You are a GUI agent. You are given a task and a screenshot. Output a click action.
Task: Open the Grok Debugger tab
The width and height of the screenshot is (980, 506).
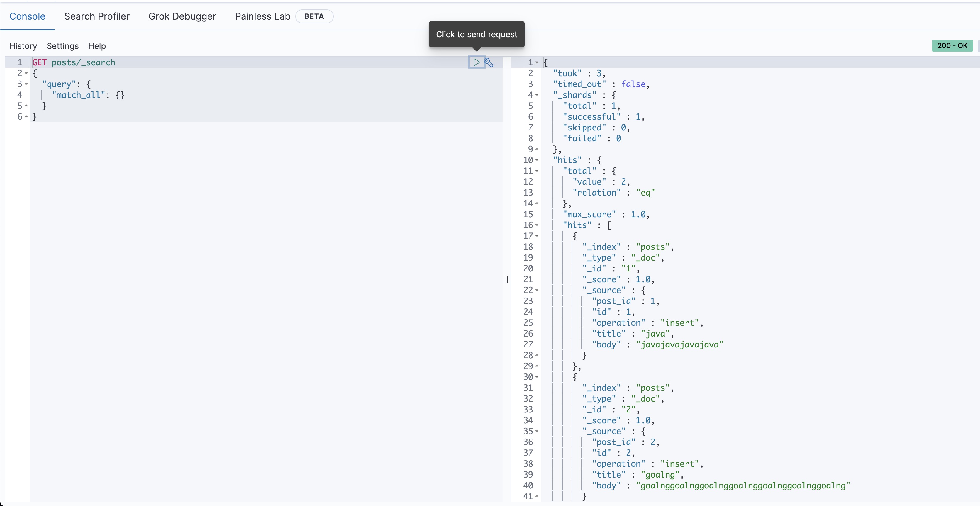pyautogui.click(x=182, y=16)
